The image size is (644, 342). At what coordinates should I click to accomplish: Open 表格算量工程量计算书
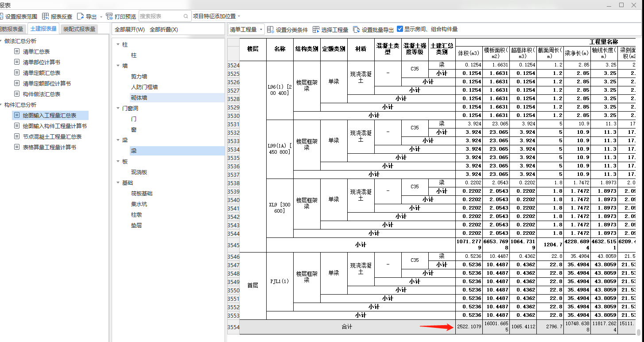(50, 147)
